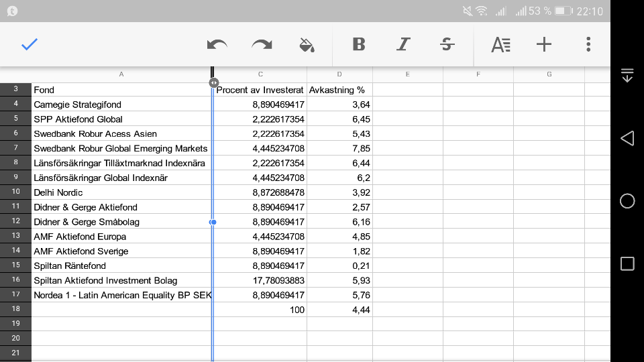Tap the muted sound status icon

tap(468, 11)
